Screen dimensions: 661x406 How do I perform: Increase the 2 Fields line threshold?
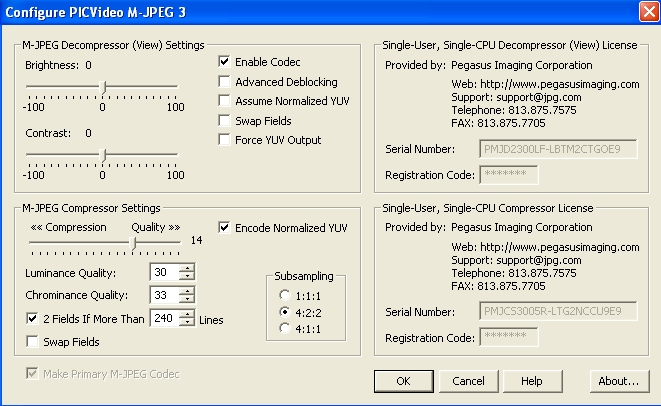tap(186, 313)
